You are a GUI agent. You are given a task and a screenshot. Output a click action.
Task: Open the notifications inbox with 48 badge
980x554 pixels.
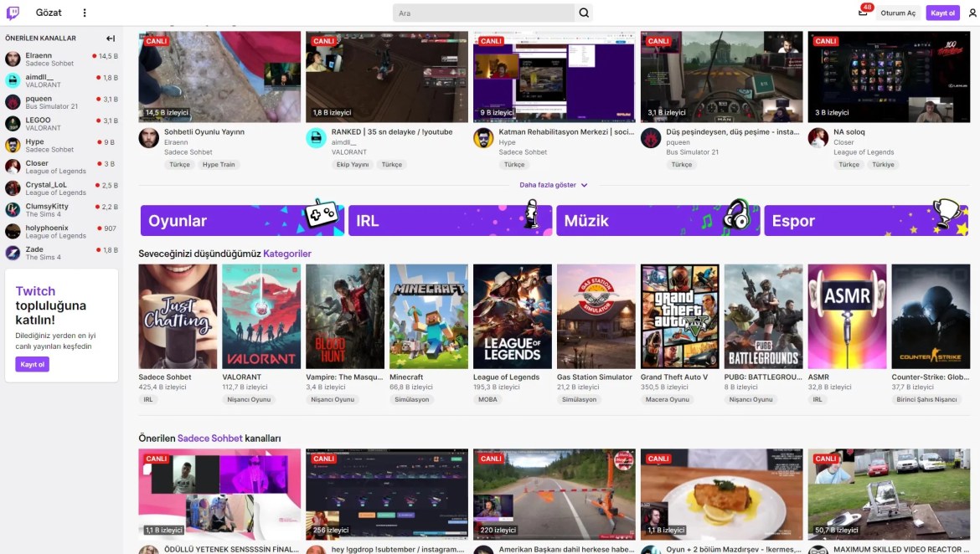(863, 13)
